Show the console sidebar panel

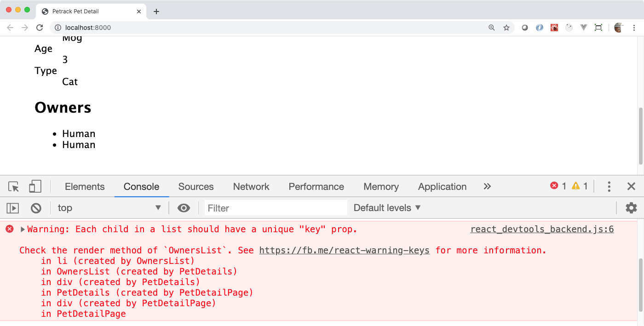click(x=13, y=208)
